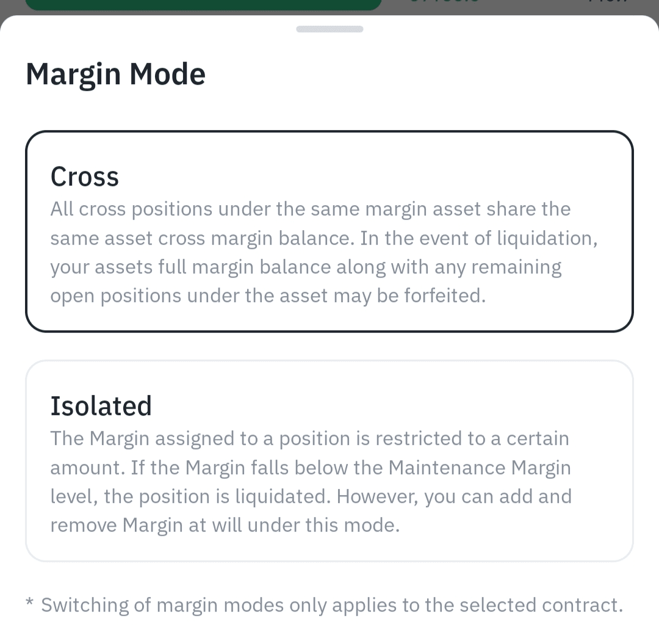Select the Isolated margin mode card
The image size is (659, 644).
click(x=329, y=461)
